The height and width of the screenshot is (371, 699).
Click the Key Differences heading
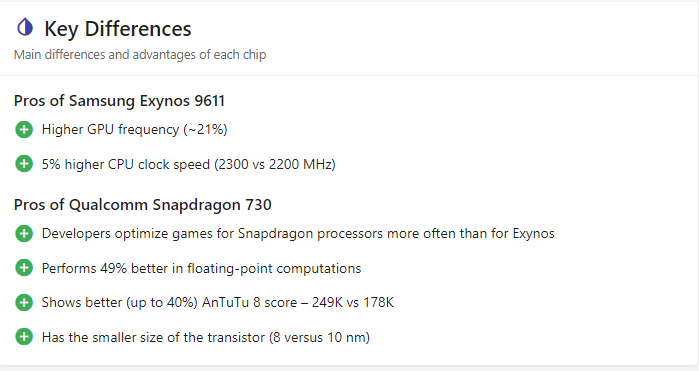pyautogui.click(x=118, y=29)
